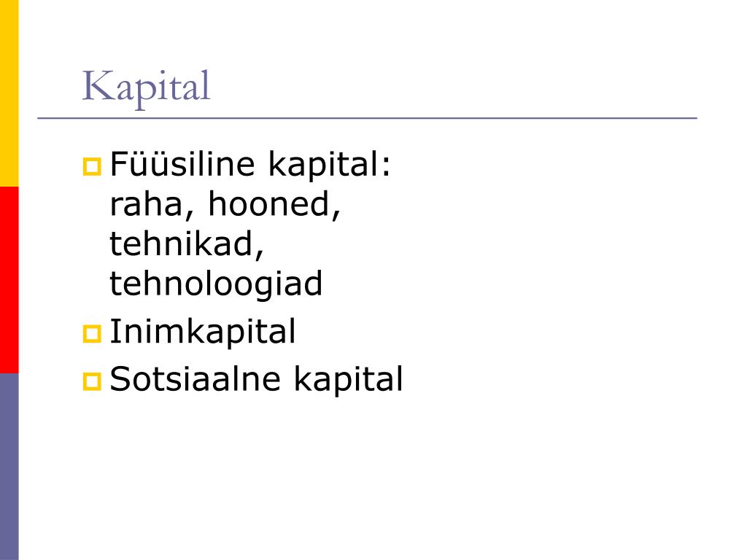The height and width of the screenshot is (560, 747).
Task: Click the word 'raha,' in the first bullet
Action: (152, 206)
